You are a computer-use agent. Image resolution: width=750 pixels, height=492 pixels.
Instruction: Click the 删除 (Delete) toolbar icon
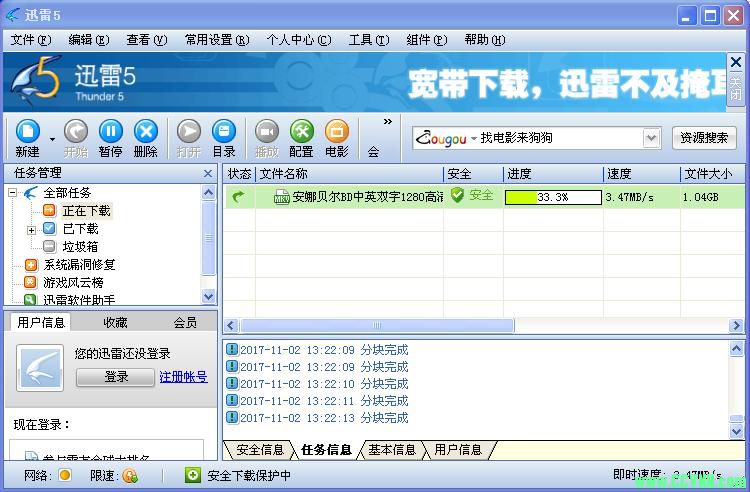click(x=146, y=132)
